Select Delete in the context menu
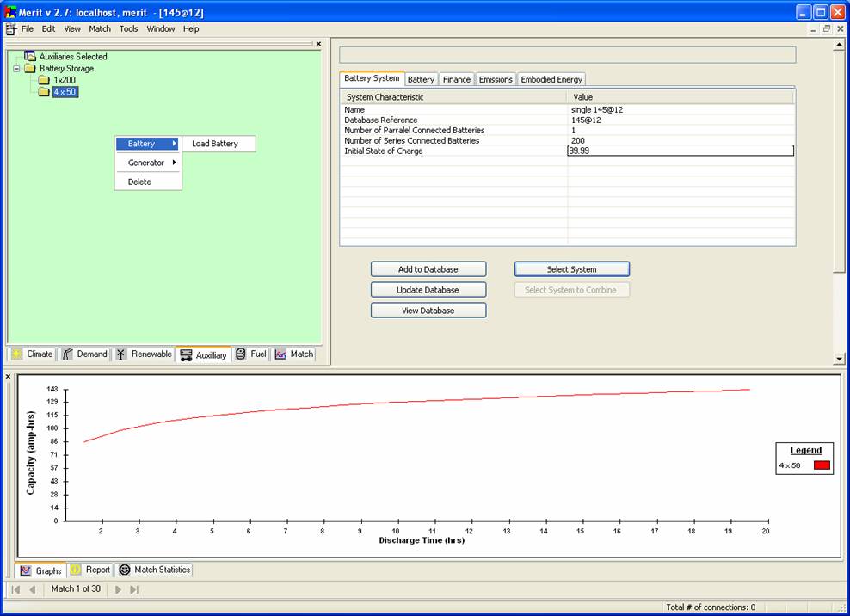Image resolution: width=850 pixels, height=616 pixels. click(139, 182)
